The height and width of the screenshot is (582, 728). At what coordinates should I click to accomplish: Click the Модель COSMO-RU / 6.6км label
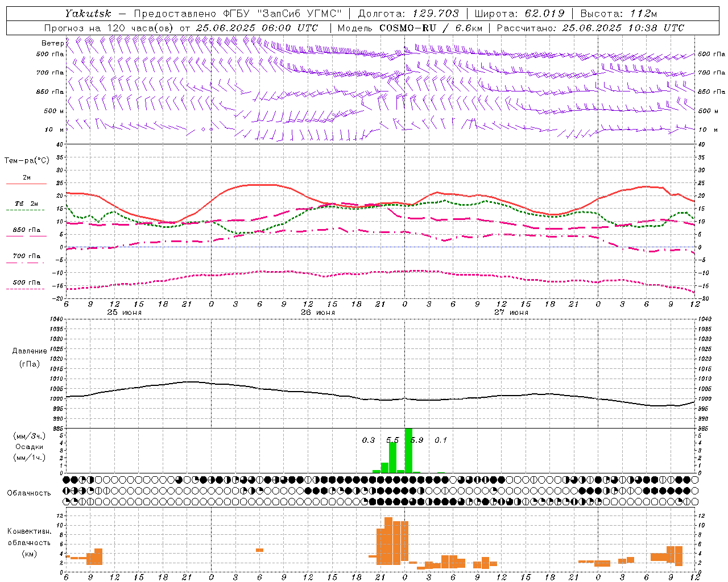(x=409, y=28)
